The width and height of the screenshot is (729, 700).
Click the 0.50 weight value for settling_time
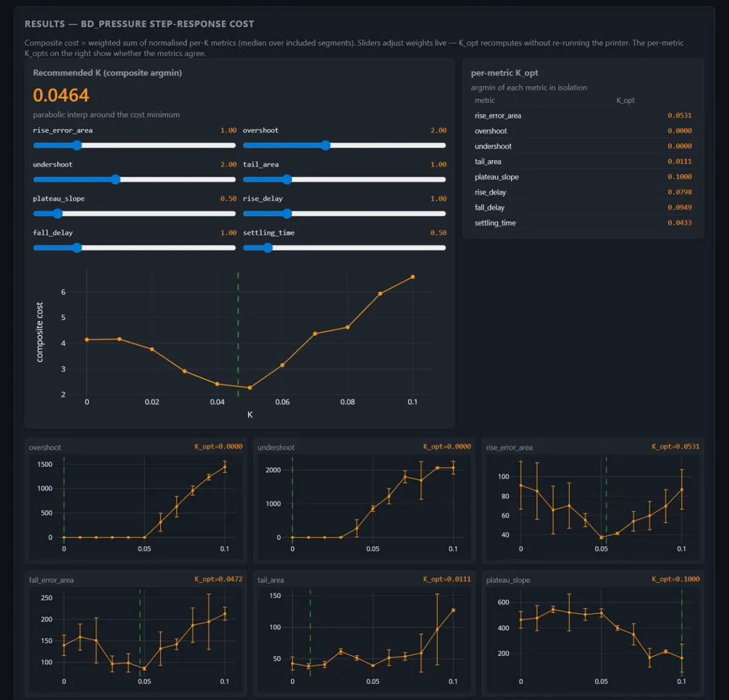[x=439, y=233]
